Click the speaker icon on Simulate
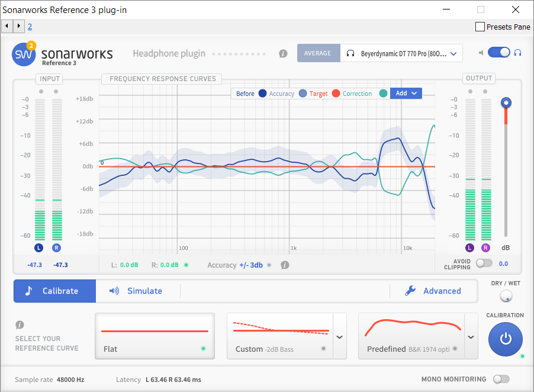The height and width of the screenshot is (392, 534). pos(114,291)
